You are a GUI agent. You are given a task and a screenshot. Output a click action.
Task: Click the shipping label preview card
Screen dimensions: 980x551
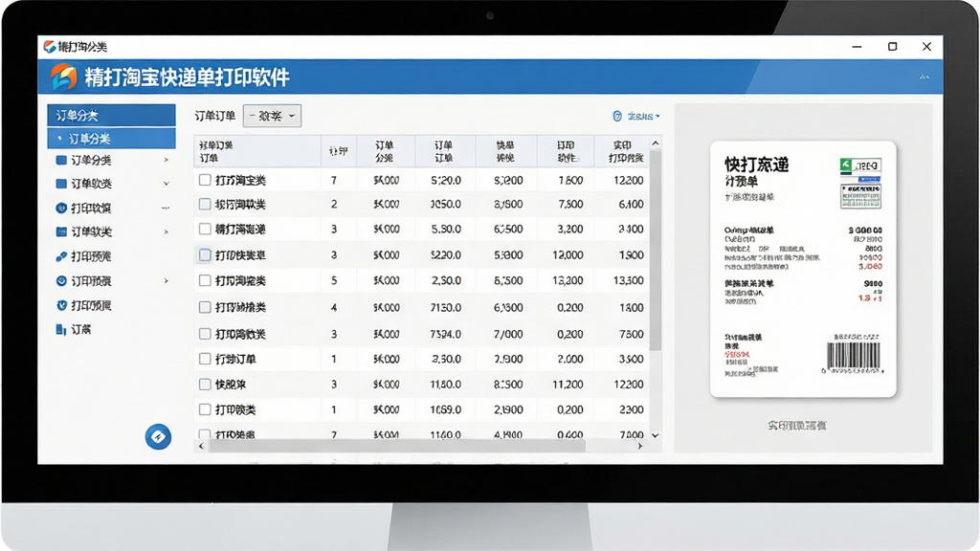pyautogui.click(x=803, y=269)
